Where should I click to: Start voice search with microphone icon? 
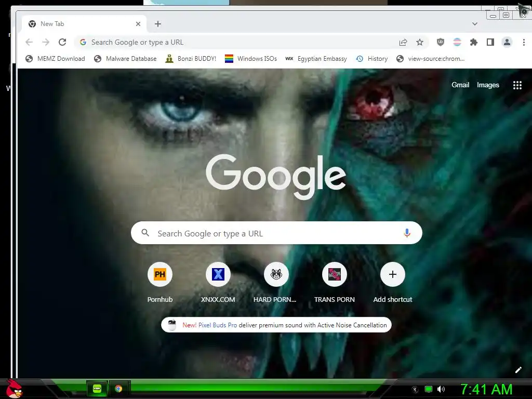(x=407, y=233)
